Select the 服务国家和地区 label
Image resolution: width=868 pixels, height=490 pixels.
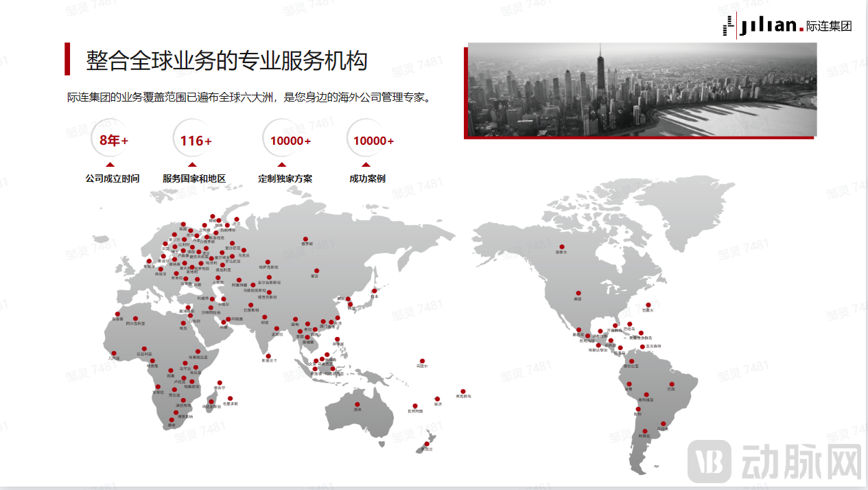pos(194,178)
